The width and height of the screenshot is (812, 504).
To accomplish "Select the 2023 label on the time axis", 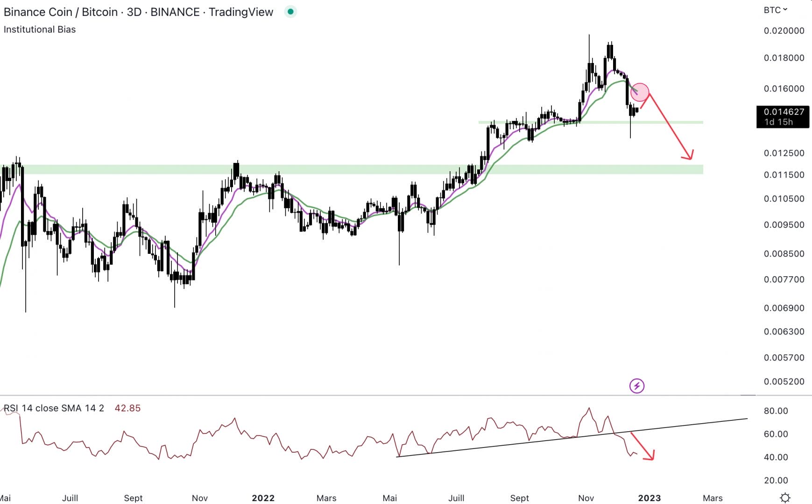I will (x=651, y=497).
